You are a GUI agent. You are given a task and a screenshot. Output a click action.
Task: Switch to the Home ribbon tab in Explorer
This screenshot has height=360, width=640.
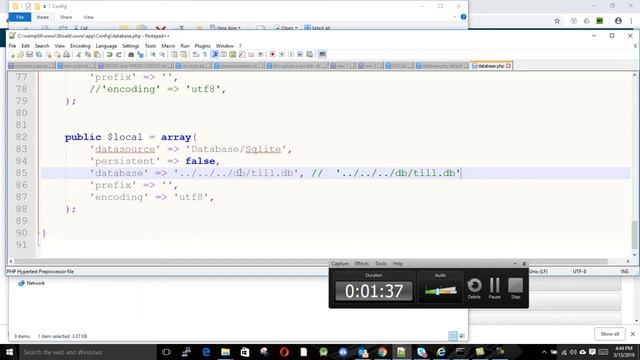pos(42,17)
